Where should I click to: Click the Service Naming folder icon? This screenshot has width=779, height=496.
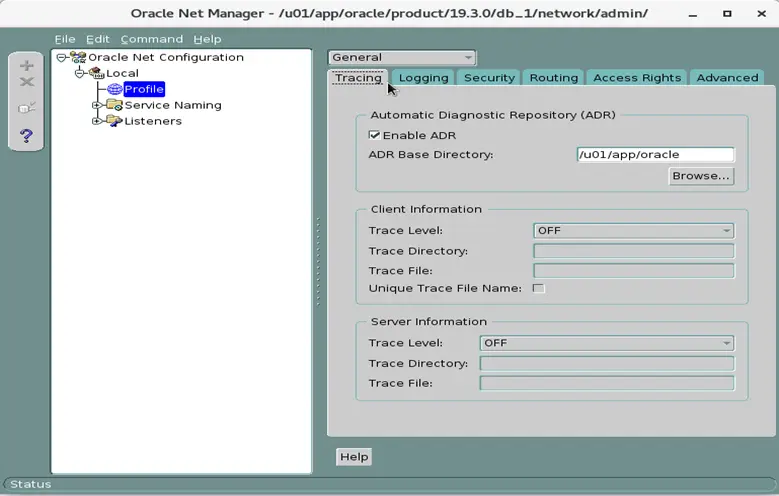(x=115, y=105)
